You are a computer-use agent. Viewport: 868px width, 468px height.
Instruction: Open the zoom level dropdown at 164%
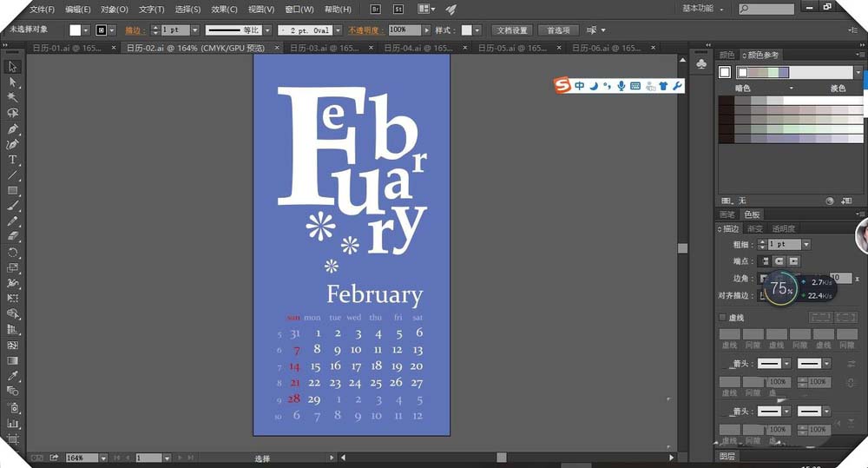point(103,458)
